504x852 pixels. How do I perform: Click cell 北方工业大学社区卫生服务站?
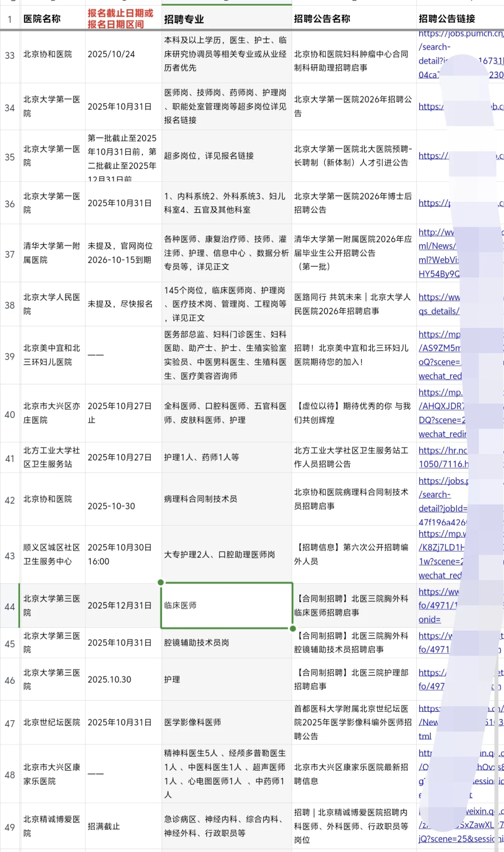coord(52,457)
